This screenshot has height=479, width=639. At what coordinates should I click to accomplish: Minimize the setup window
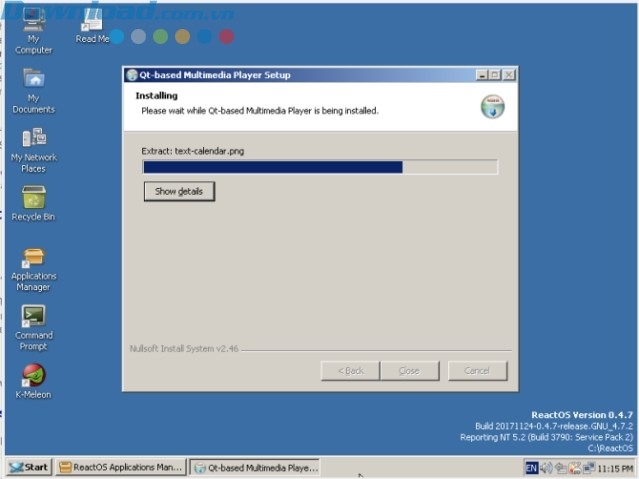click(482, 75)
